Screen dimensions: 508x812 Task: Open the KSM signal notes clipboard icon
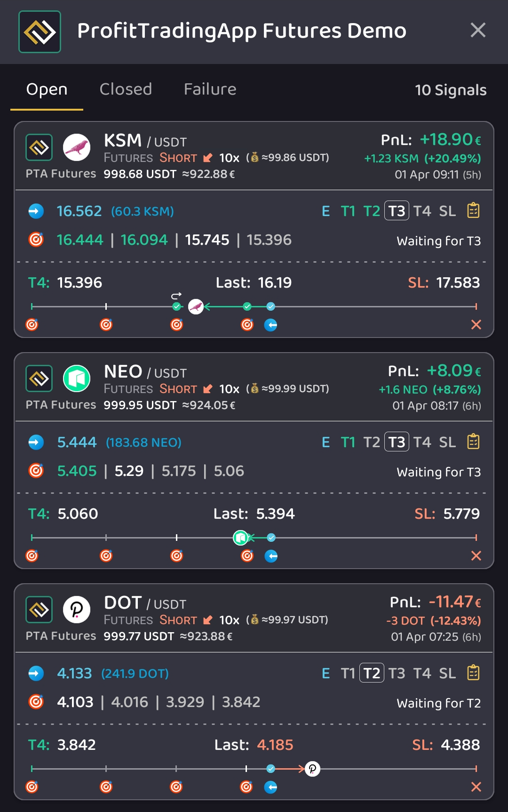pos(473,210)
